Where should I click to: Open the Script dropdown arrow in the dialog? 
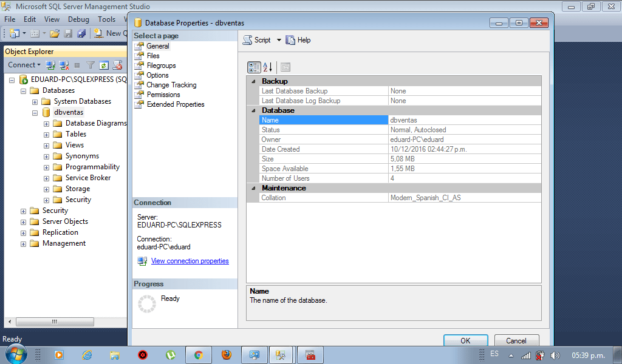(279, 40)
